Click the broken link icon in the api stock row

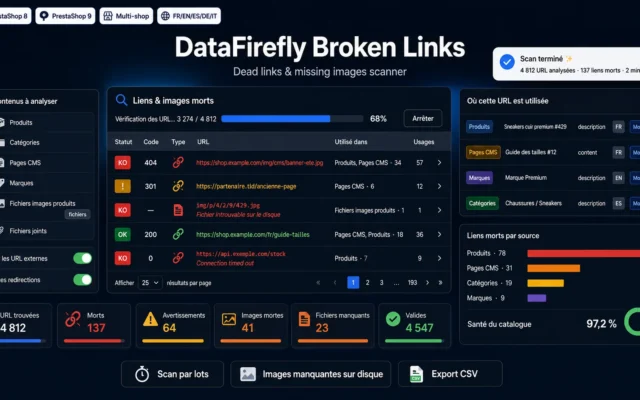[x=178, y=258]
